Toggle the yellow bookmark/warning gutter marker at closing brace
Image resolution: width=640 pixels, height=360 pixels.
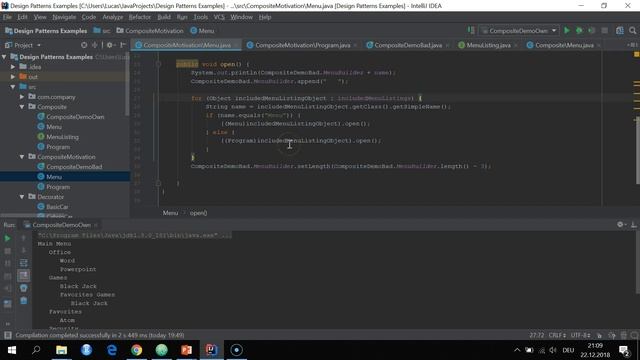[193, 157]
